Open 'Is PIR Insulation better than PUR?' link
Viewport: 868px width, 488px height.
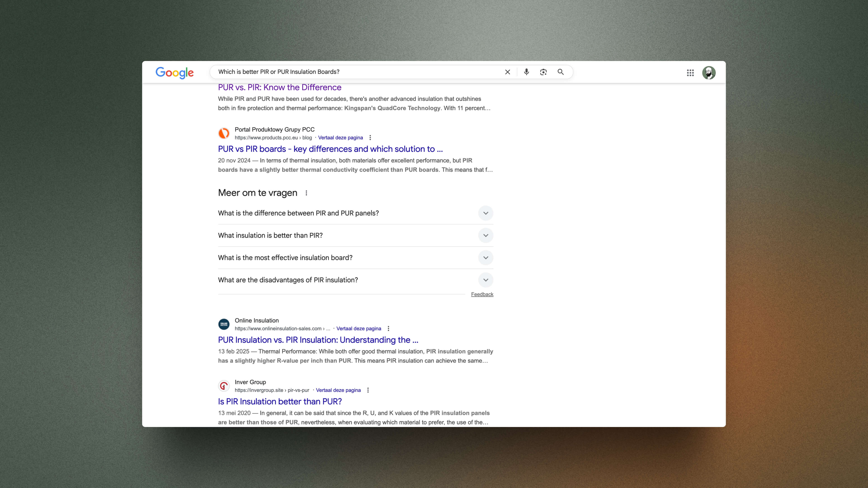click(x=280, y=402)
